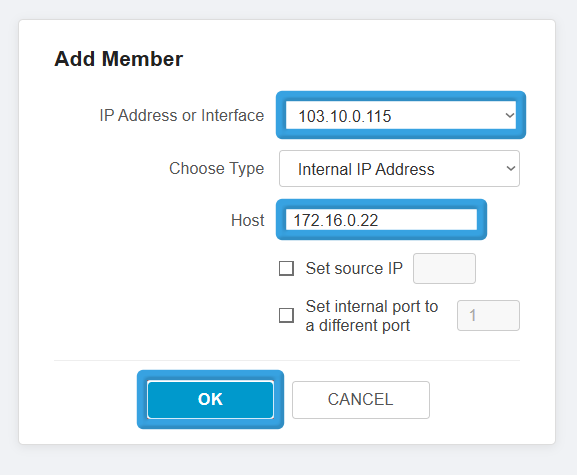Viewport: 577px width, 475px height.
Task: Click the Choose Type label
Action: click(216, 169)
